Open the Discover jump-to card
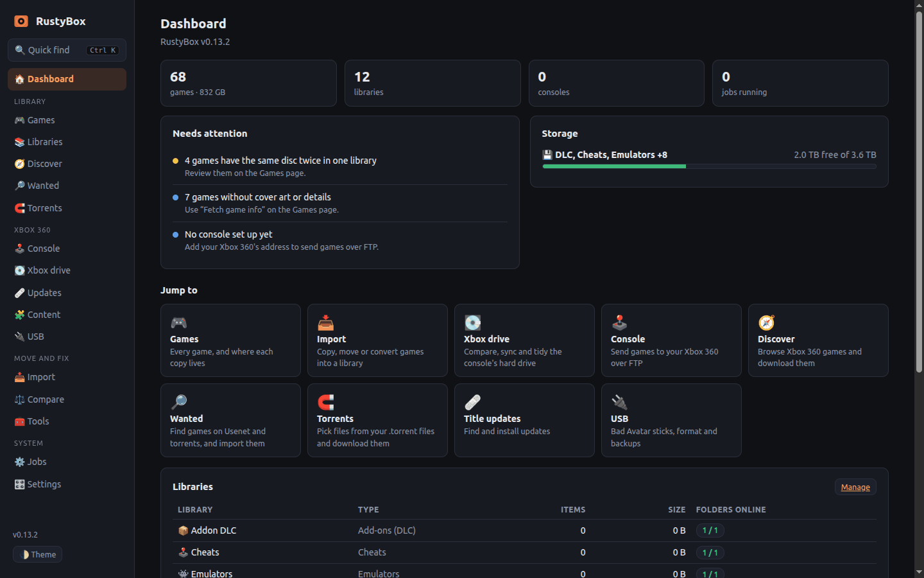Screen dimensions: 924x578 point(818,340)
